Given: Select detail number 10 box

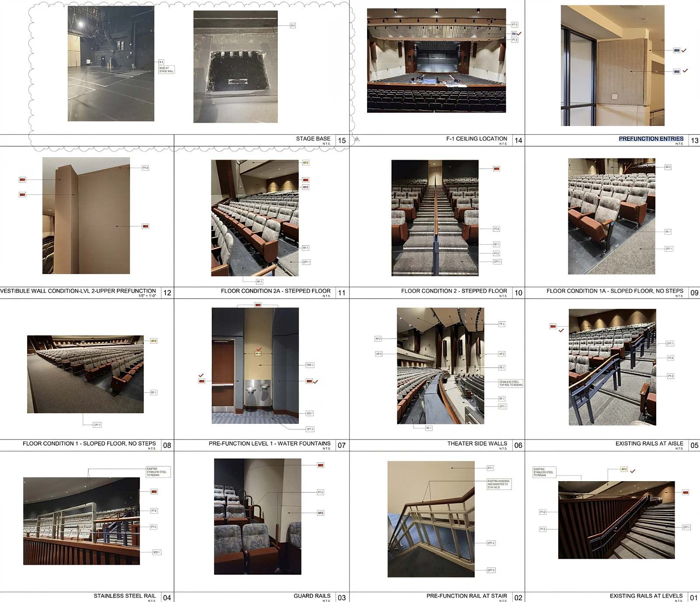Looking at the screenshot, I should point(518,293).
